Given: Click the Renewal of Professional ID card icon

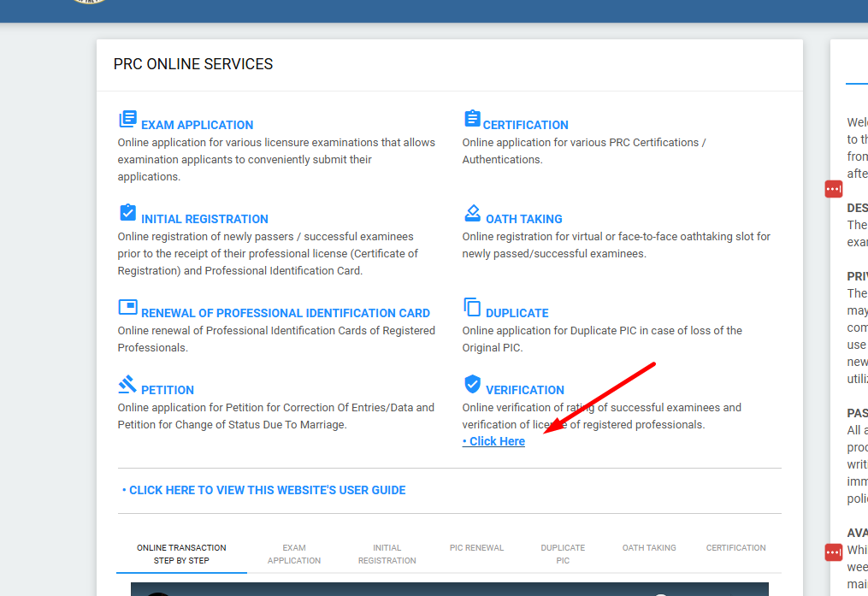Looking at the screenshot, I should pos(128,307).
